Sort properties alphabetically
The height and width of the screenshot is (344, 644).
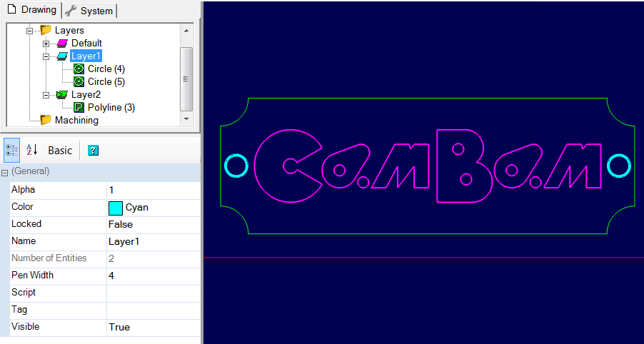(x=31, y=150)
